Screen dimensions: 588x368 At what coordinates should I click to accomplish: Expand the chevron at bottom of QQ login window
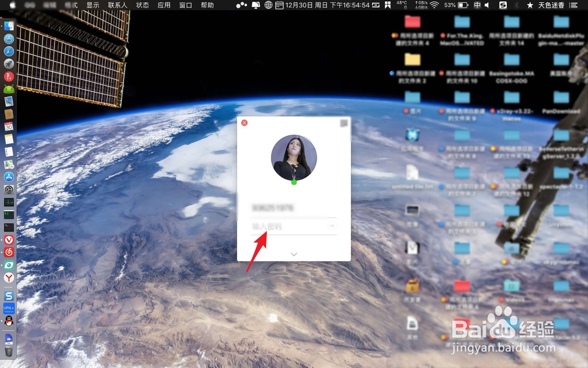(x=294, y=254)
